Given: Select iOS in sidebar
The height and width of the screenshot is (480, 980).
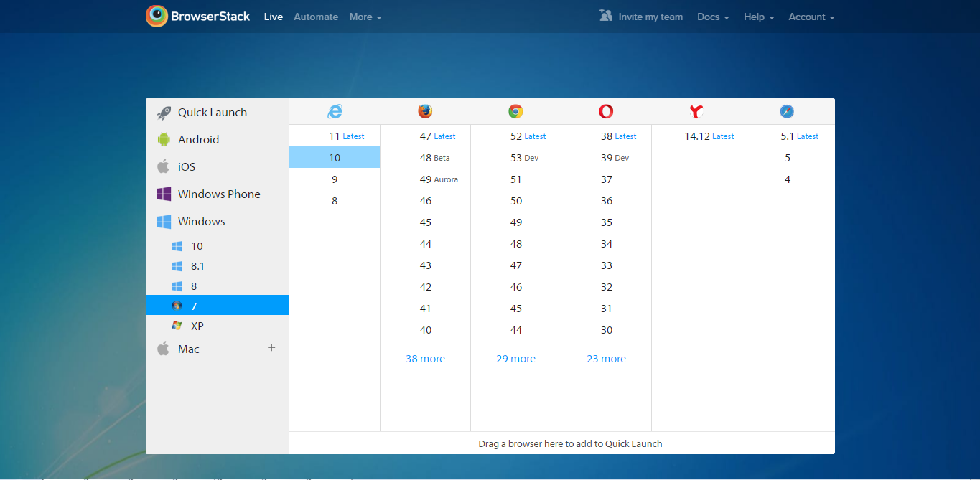Looking at the screenshot, I should pyautogui.click(x=217, y=166).
